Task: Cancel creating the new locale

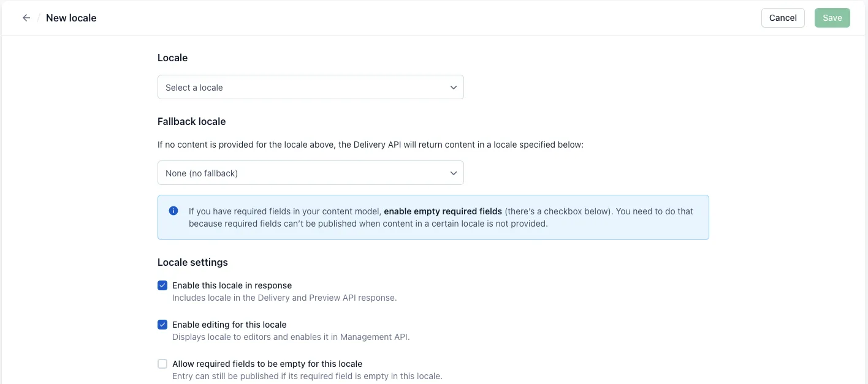Action: point(783,18)
